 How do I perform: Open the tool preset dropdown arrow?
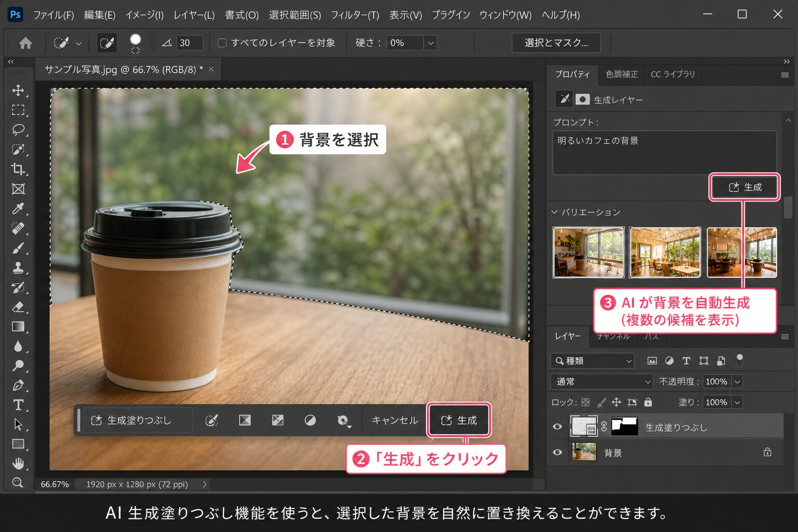(78, 44)
